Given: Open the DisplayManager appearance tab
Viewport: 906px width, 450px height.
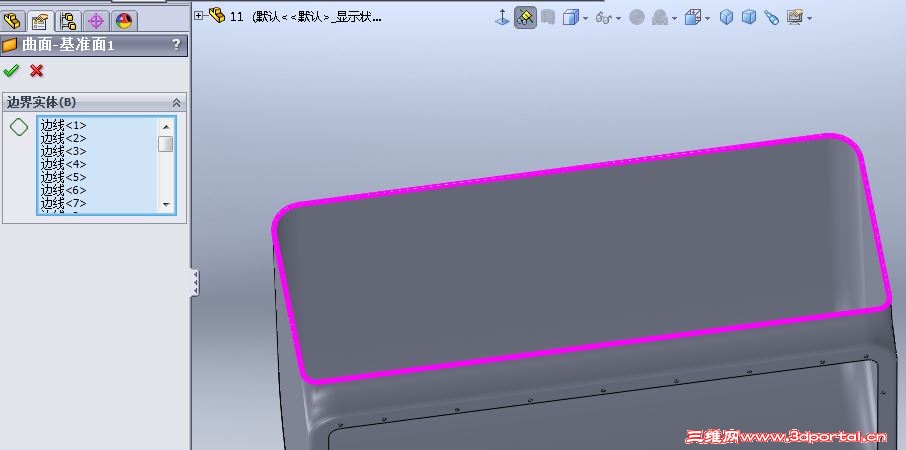Looking at the screenshot, I should tap(124, 21).
